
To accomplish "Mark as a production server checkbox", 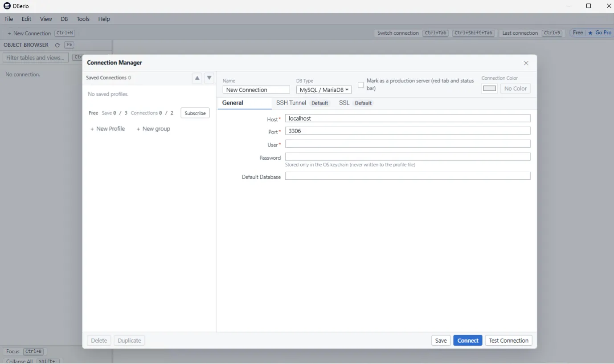I will pyautogui.click(x=361, y=85).
